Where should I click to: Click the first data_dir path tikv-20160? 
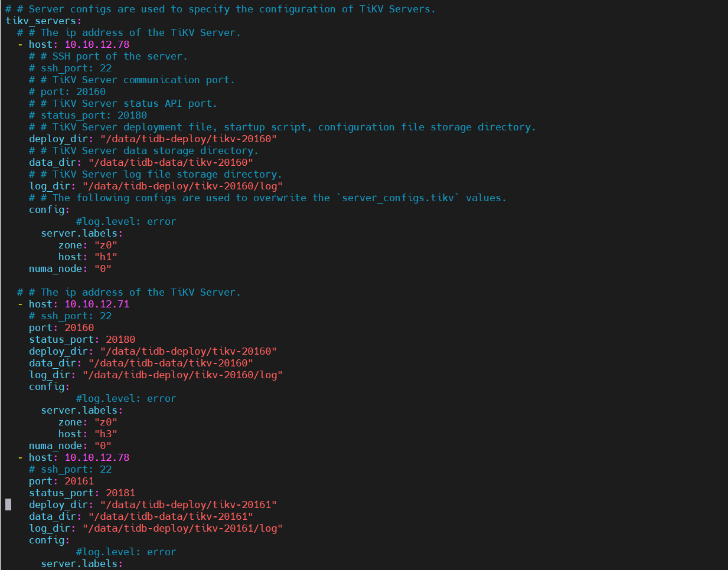[x=171, y=163]
